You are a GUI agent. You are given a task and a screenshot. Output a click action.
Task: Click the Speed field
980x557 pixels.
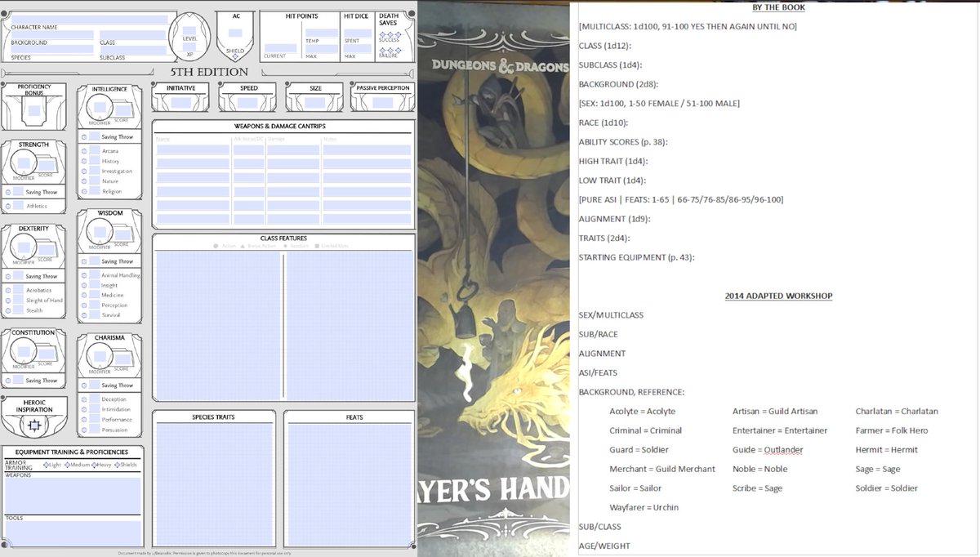248,102
